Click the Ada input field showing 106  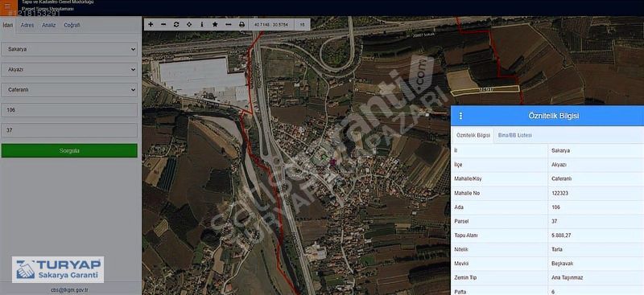point(69,110)
